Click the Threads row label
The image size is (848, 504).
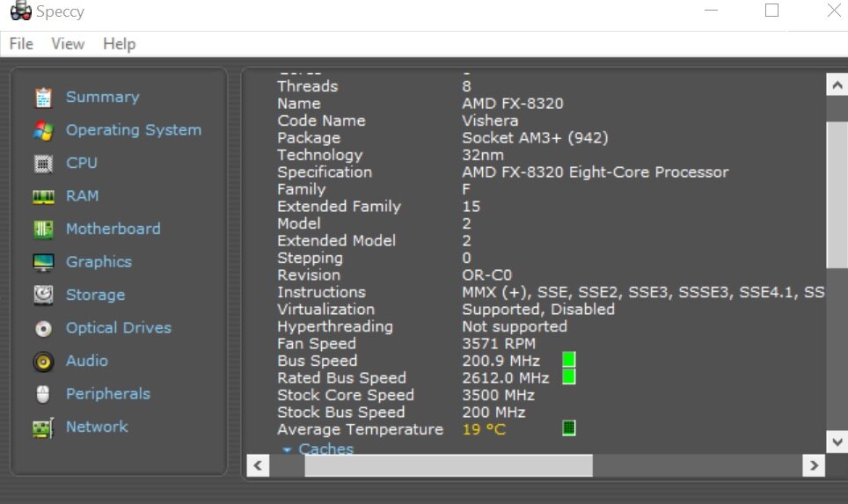point(307,86)
